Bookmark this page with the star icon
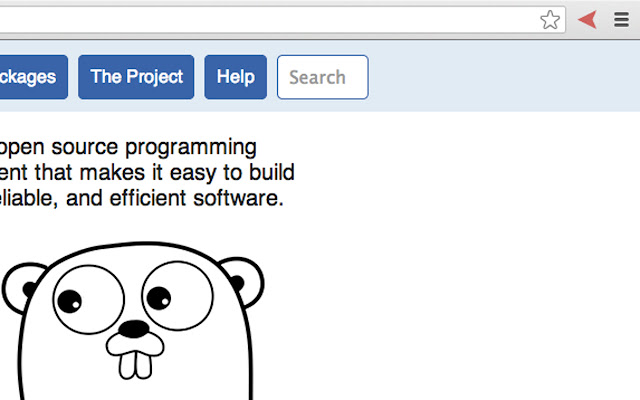640x400 pixels. [x=550, y=20]
